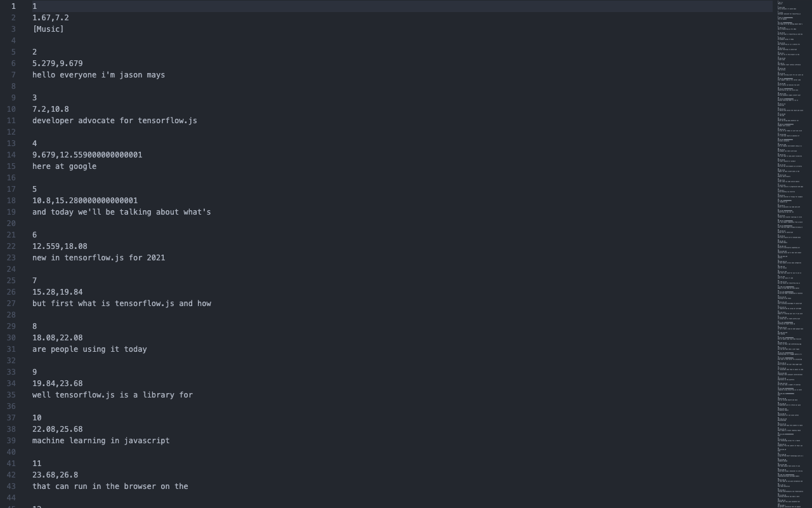The width and height of the screenshot is (812, 508).
Task: Click "that can run in the browser on the"
Action: 110,486
